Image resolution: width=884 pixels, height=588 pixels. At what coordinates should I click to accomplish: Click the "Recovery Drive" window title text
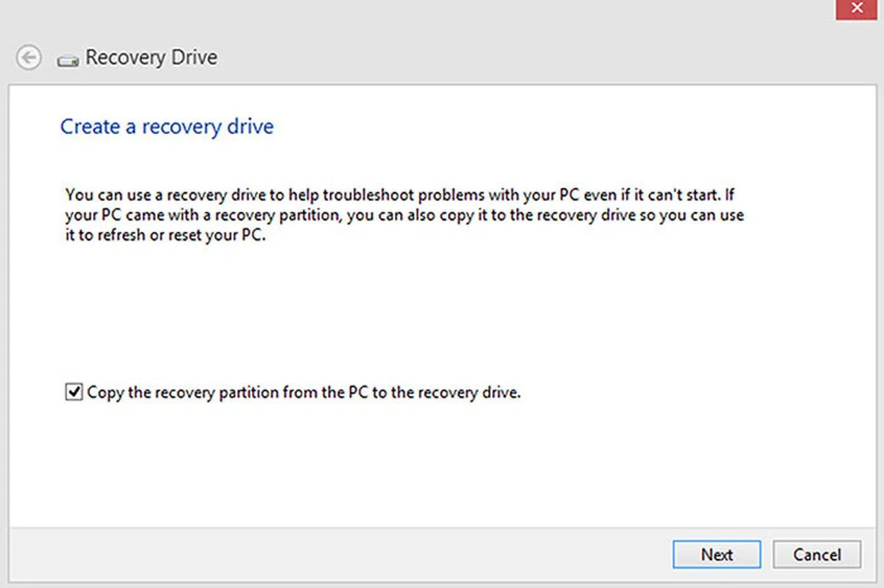click(x=151, y=57)
